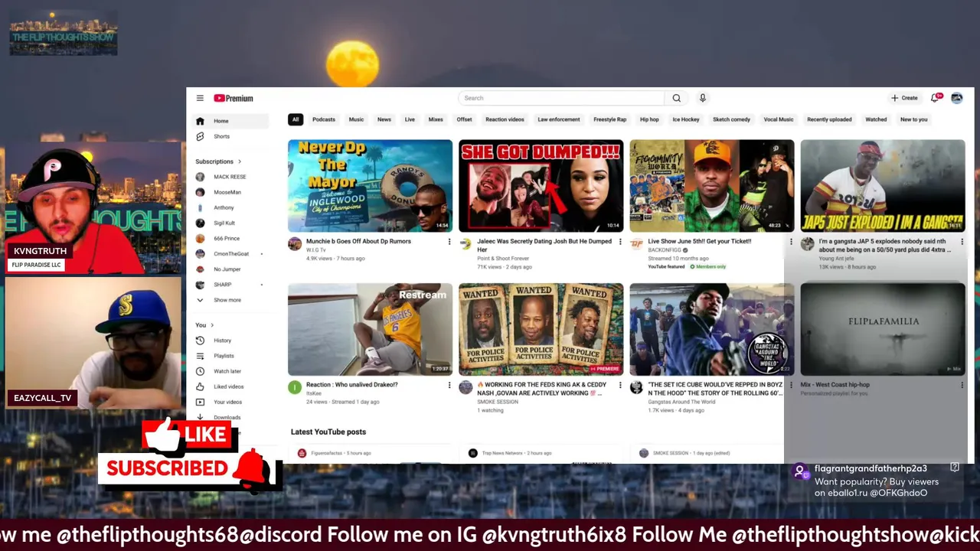The height and width of the screenshot is (551, 980).
Task: Select the Reaction videos filter chip
Action: pyautogui.click(x=505, y=119)
